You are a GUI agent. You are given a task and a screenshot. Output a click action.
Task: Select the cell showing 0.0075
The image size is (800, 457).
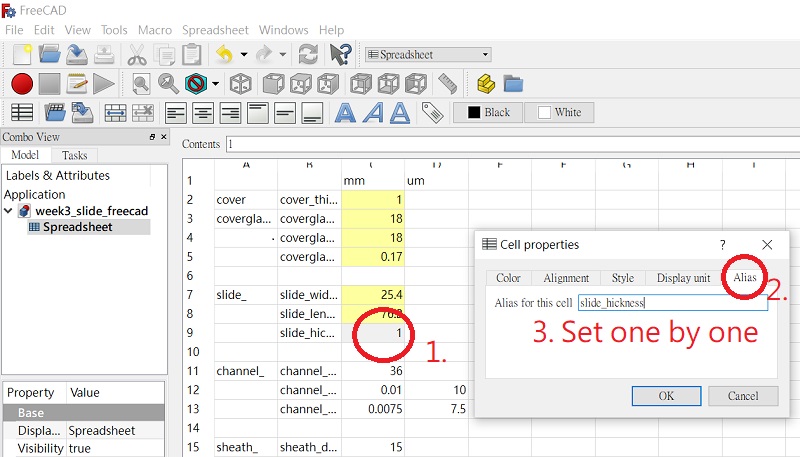[x=373, y=409]
